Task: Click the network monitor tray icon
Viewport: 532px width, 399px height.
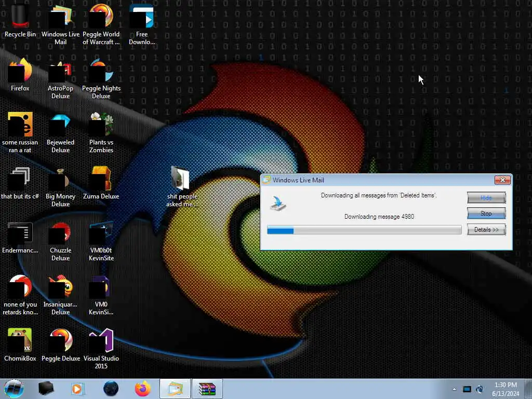Action: pyautogui.click(x=467, y=389)
